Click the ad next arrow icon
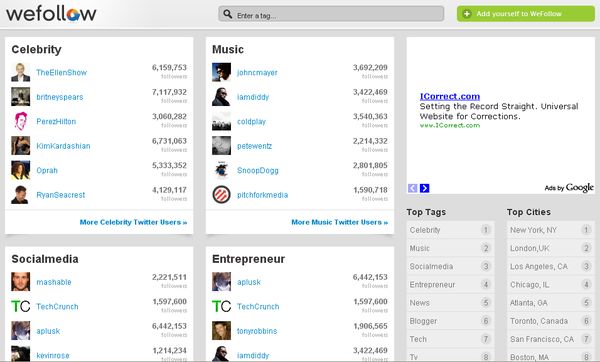Image resolution: width=600 pixels, height=362 pixels. [x=424, y=188]
